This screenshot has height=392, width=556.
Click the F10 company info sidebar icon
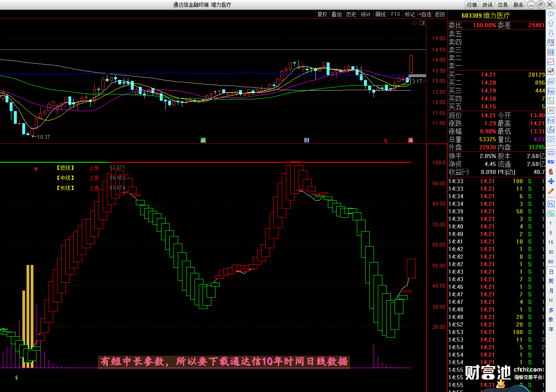551,91
